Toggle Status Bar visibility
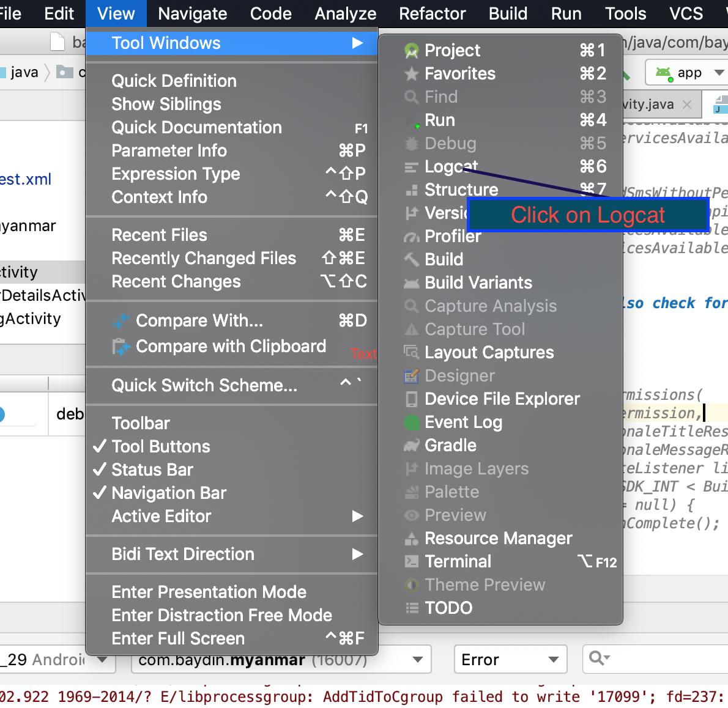Screen dimensions: 728x708 151,470
